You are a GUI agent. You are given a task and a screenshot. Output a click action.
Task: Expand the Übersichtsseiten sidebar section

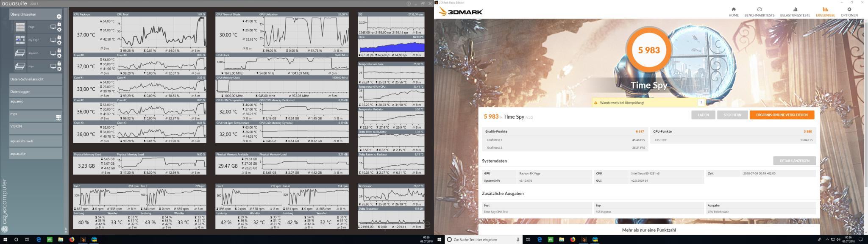36,14
